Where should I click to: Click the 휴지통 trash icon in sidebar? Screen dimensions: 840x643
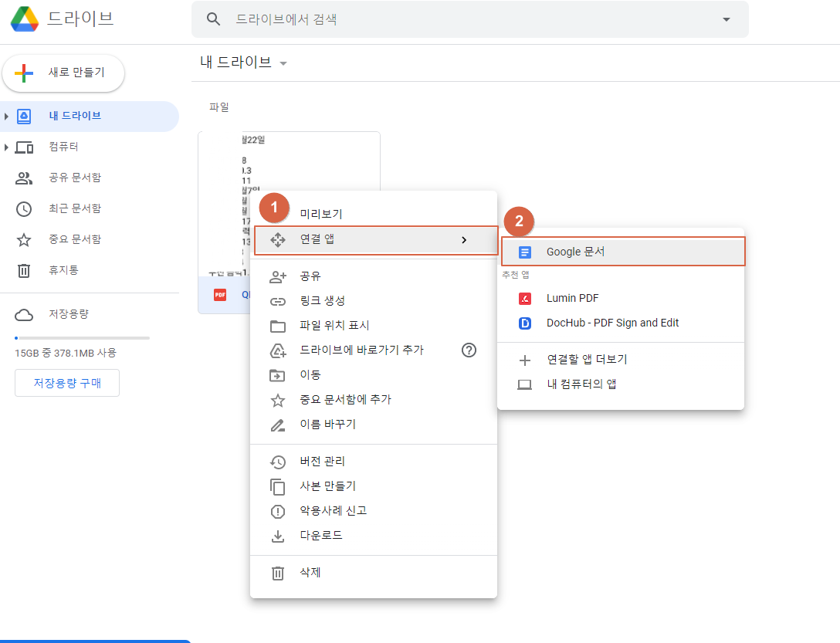(x=24, y=271)
